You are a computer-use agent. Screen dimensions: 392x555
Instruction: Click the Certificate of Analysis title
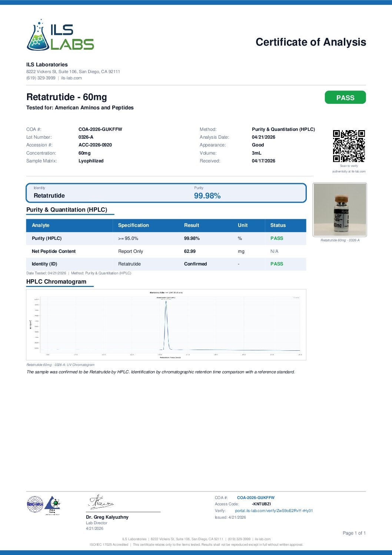click(x=311, y=42)
